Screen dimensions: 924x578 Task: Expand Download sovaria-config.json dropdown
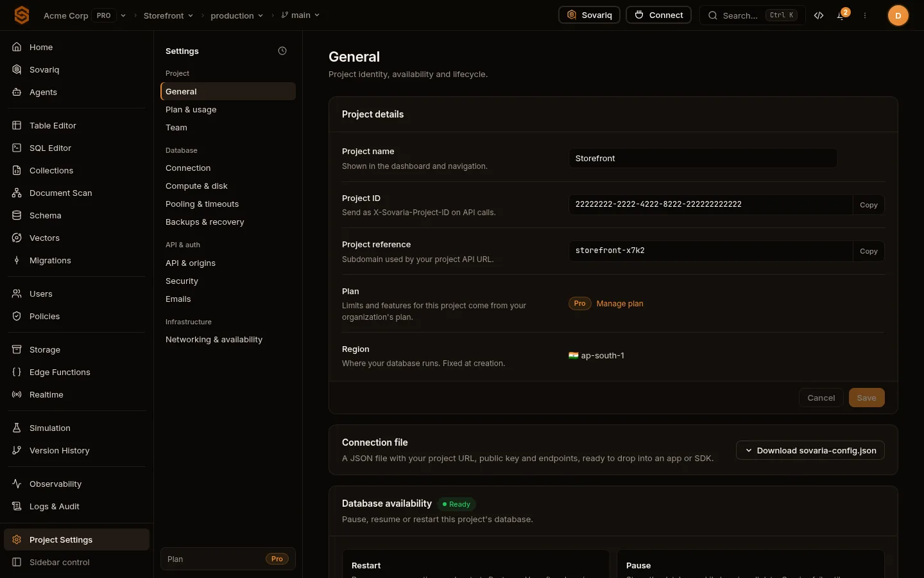(810, 450)
